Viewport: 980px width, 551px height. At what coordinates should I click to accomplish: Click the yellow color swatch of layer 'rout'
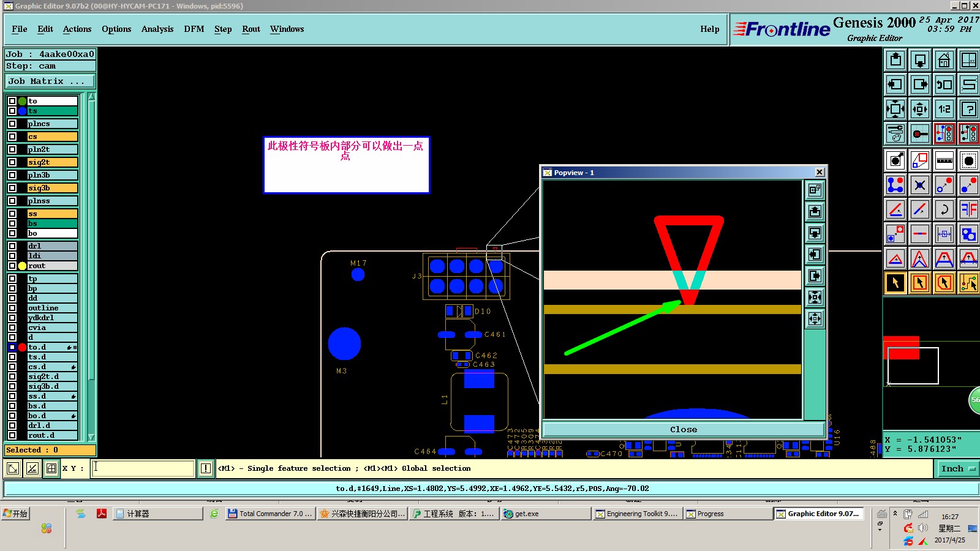(22, 266)
